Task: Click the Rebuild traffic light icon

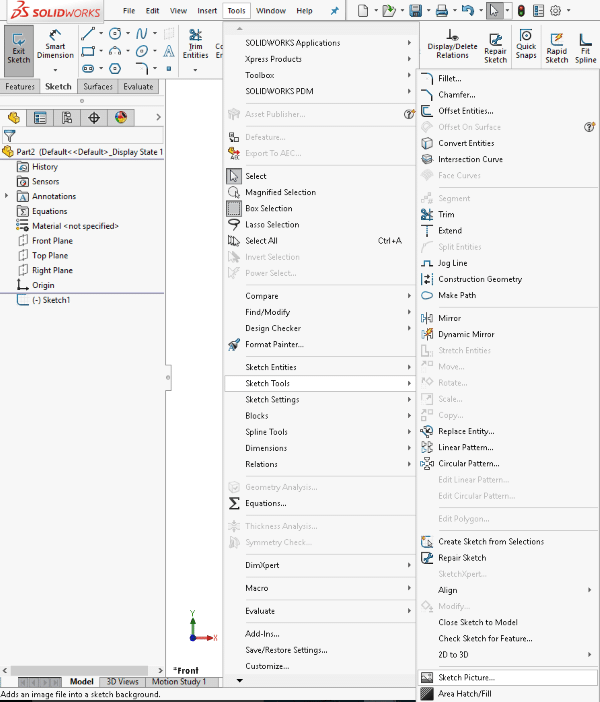Action: coord(521,10)
